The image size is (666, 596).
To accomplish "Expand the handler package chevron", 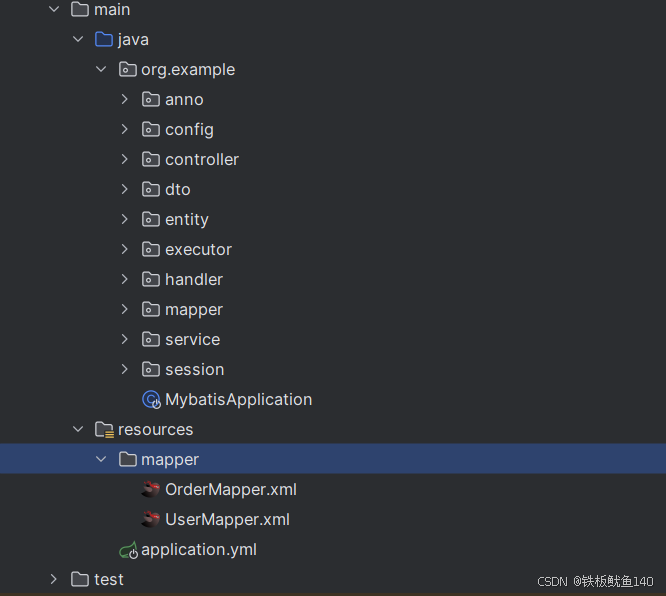I will click(x=124, y=280).
